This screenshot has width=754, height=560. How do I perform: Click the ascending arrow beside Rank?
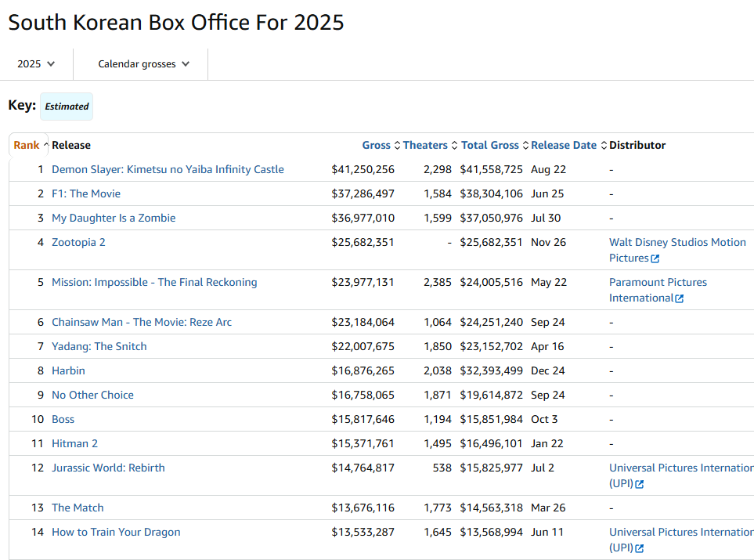[46, 145]
